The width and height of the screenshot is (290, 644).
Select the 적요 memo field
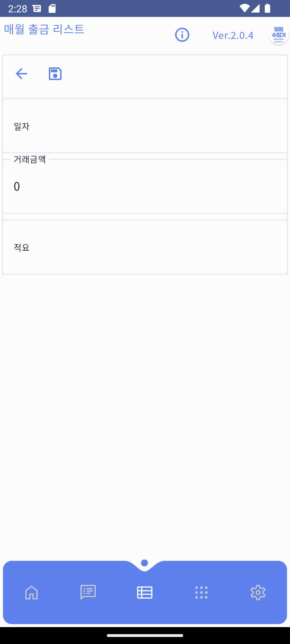pyautogui.click(x=145, y=247)
